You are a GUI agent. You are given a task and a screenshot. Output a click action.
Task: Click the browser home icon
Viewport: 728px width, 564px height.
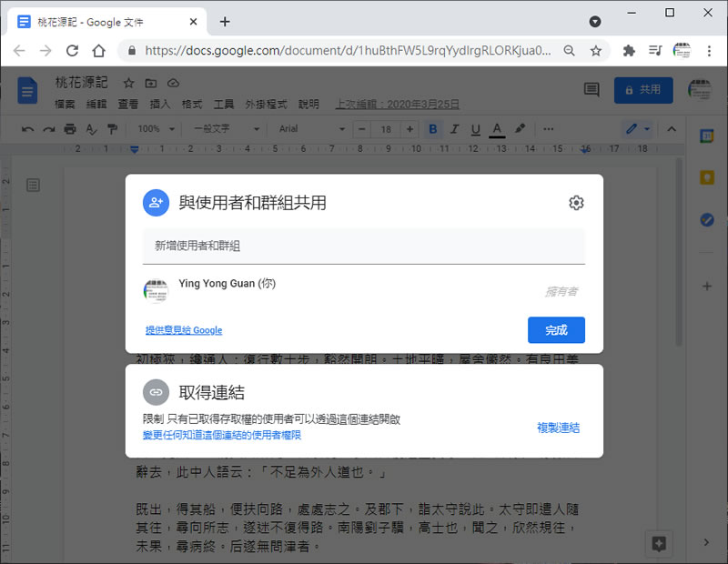tap(98, 51)
